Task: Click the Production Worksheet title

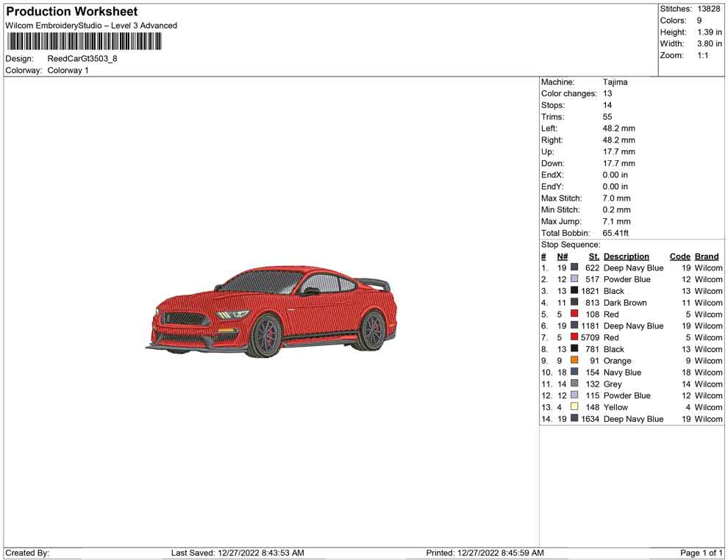Action: 72,12
